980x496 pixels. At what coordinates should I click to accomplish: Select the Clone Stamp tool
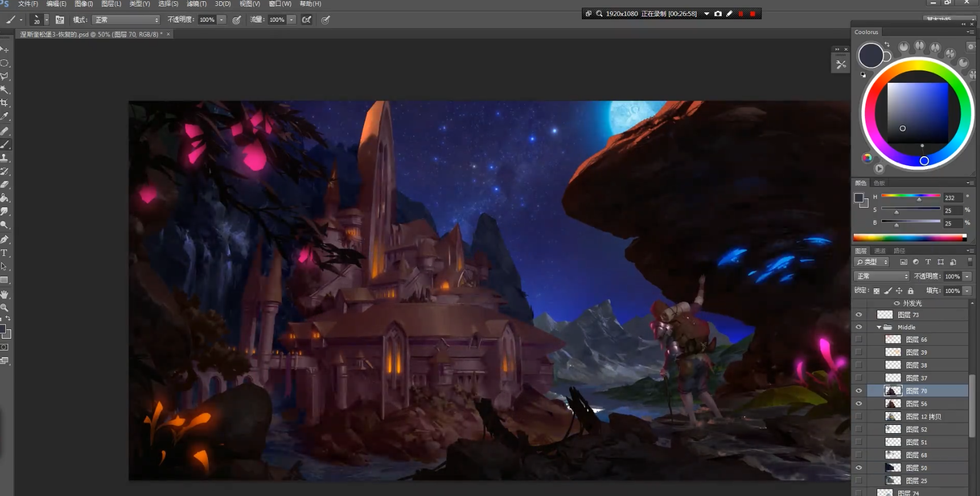click(x=4, y=158)
